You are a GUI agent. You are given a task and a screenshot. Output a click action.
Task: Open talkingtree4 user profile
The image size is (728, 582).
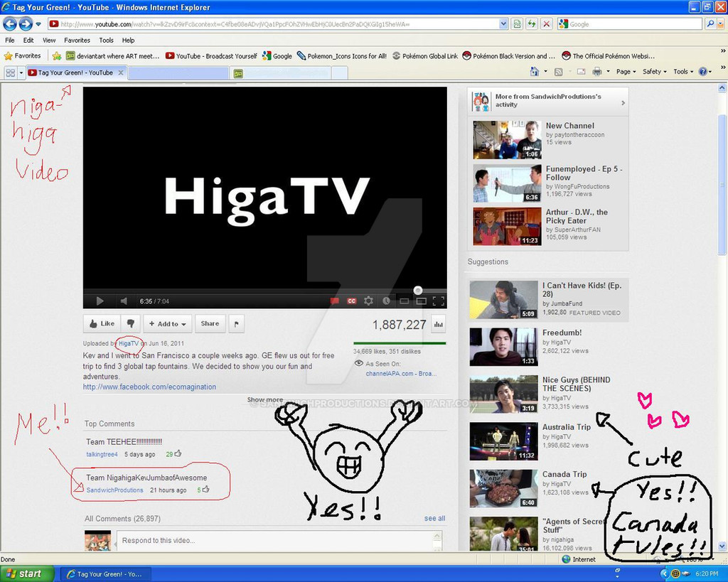tap(102, 454)
